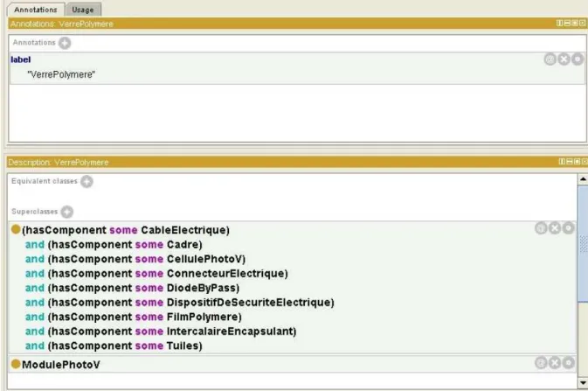Viewport: 588px width, 391px height.
Task: Edit the hasComponent superclass expression
Action: 569,227
